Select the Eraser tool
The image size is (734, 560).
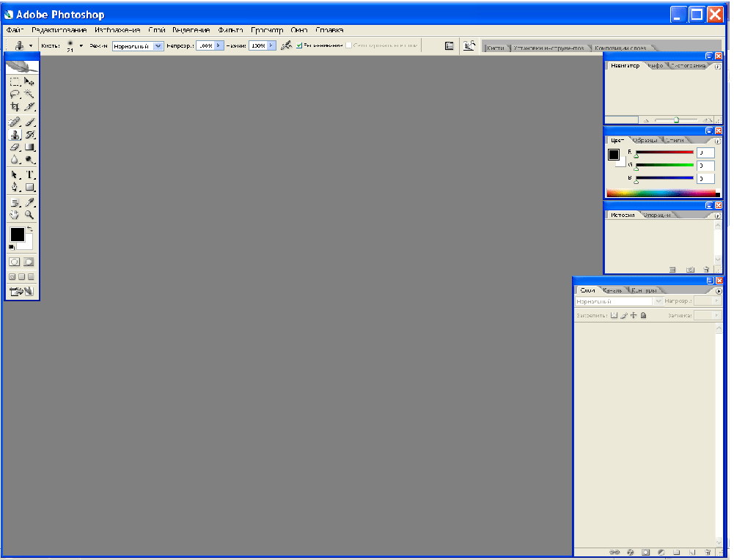point(15,147)
